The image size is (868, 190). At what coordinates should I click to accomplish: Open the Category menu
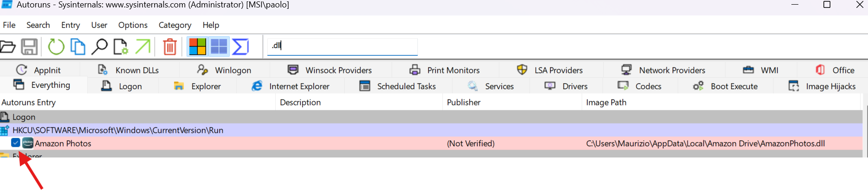click(x=175, y=25)
